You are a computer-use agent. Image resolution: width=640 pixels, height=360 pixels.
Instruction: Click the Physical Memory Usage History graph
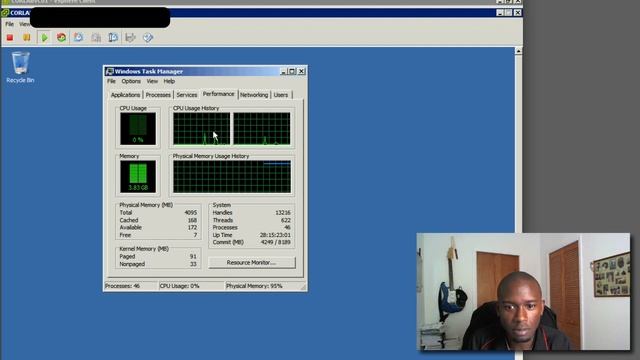(232, 176)
